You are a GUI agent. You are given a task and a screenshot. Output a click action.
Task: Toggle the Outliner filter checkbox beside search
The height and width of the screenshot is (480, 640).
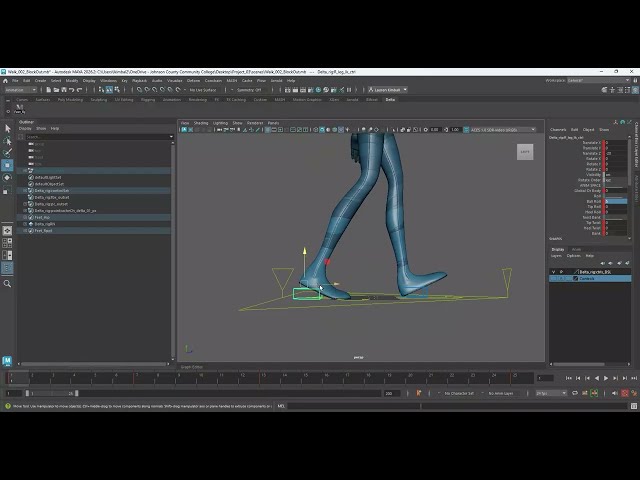point(21,137)
